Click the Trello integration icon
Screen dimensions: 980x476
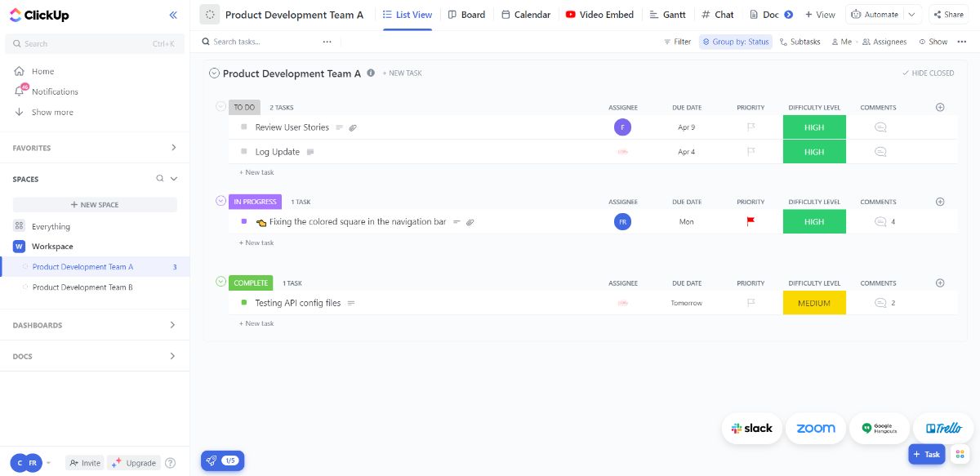point(943,429)
